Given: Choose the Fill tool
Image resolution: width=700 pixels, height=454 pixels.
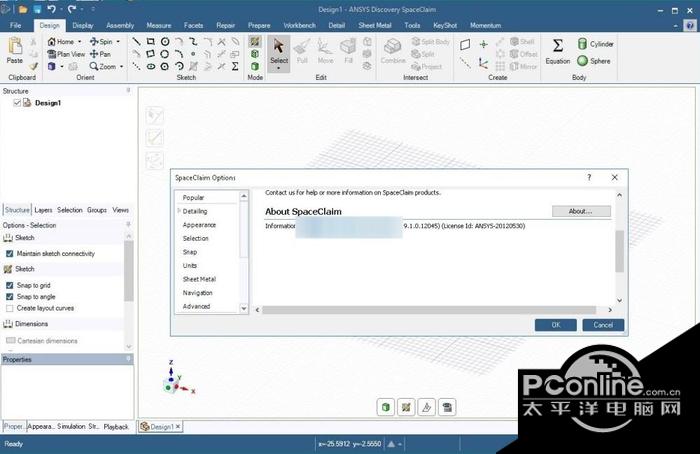Looking at the screenshot, I should (348, 51).
